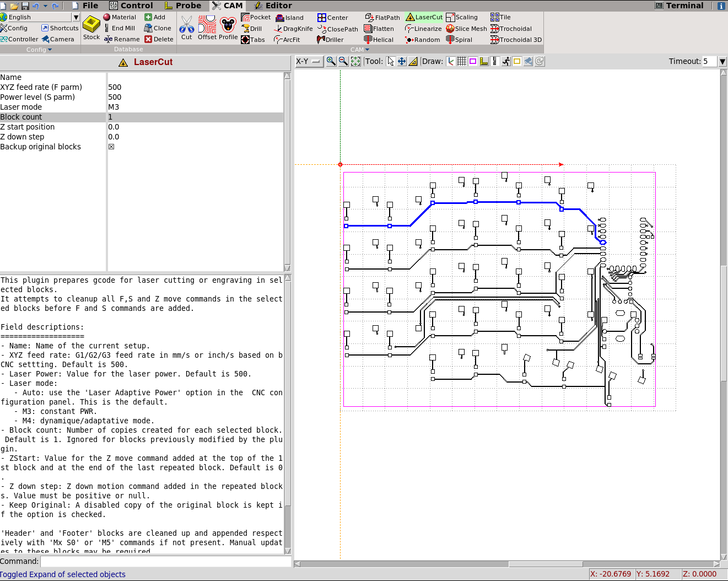Switch to the Editor tab
The height and width of the screenshot is (581, 728).
click(273, 6)
